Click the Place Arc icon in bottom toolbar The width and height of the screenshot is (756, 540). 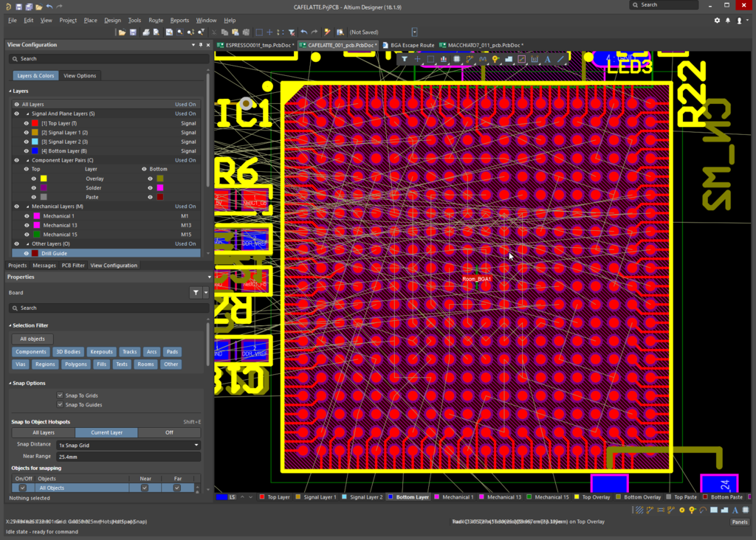pos(703,510)
